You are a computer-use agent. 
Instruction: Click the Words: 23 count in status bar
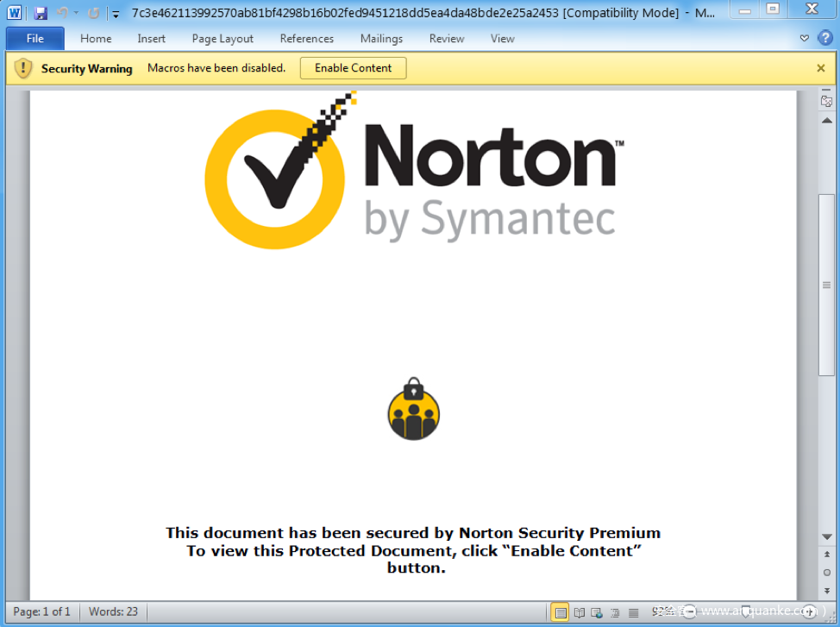point(113,611)
